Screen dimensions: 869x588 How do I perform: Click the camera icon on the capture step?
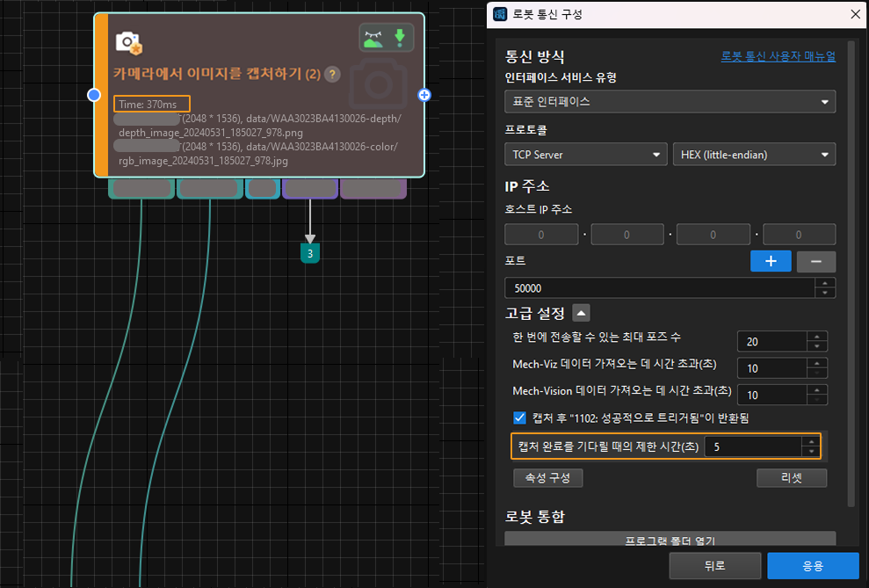tap(129, 41)
